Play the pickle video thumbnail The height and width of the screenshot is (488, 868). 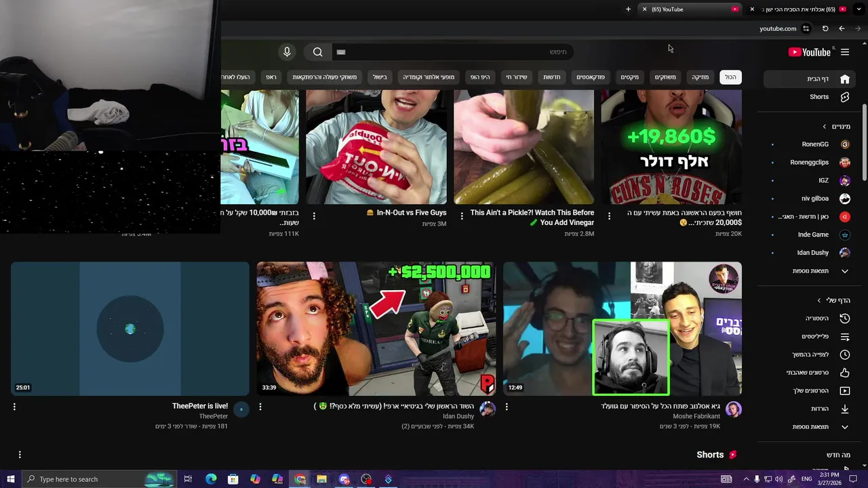pyautogui.click(x=524, y=147)
